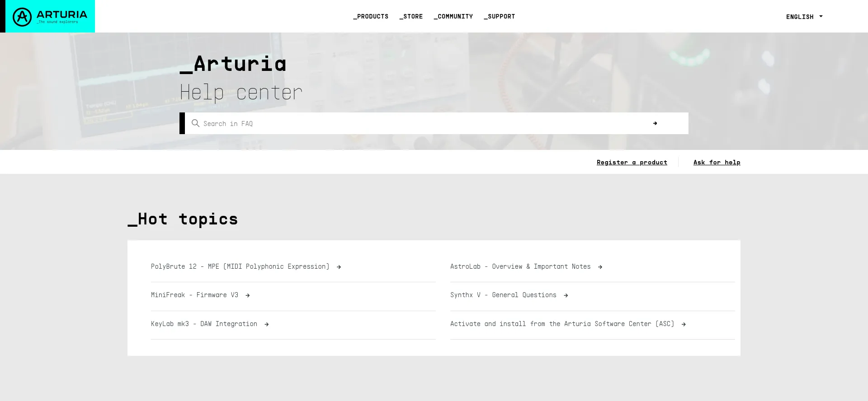Open the _SUPPORT menu
868x401 pixels.
click(x=500, y=16)
